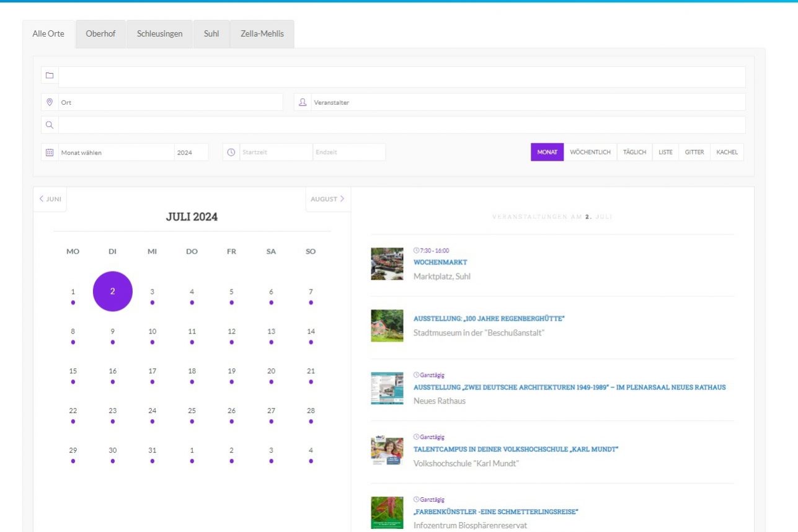Viewport: 798px width, 532px height.
Task: Go to next month August
Action: (327, 199)
